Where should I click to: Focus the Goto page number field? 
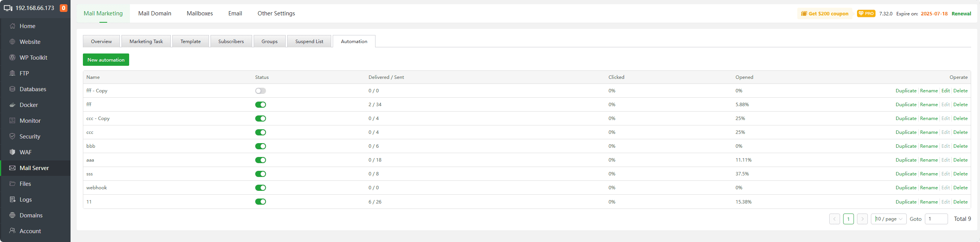(936, 219)
